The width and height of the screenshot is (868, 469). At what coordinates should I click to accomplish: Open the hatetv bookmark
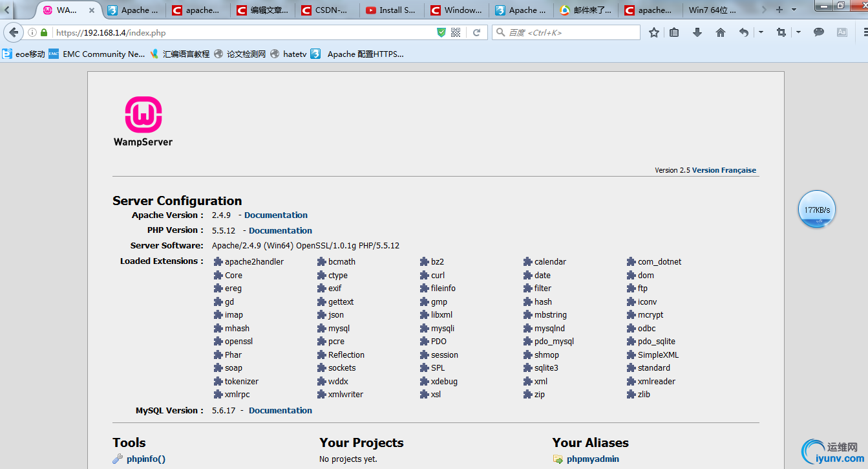288,54
